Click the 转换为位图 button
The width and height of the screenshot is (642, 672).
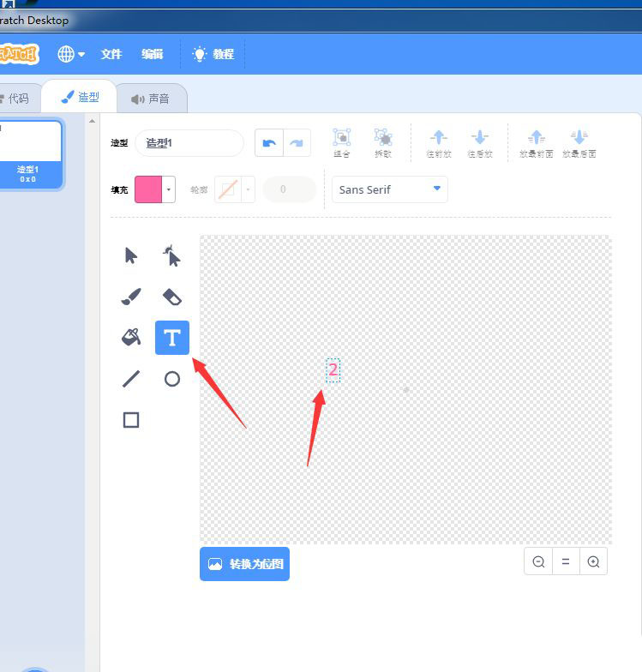click(244, 564)
